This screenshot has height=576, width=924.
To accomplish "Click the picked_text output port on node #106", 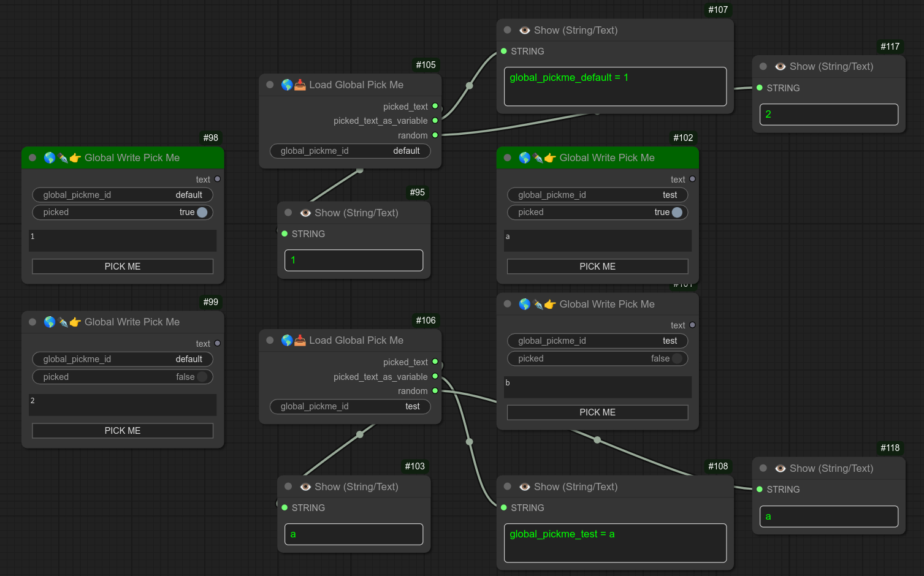I will point(435,362).
